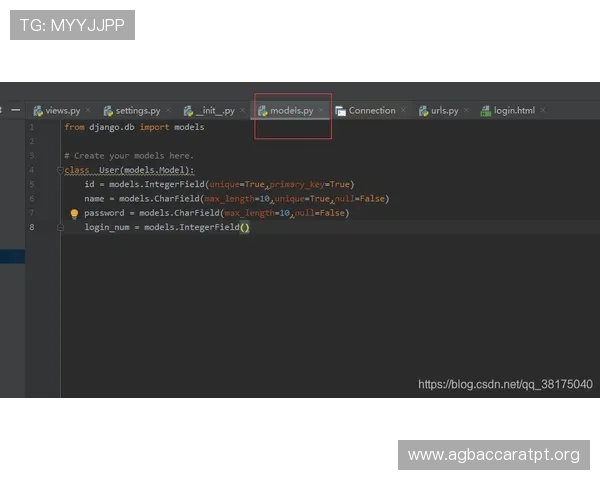This screenshot has width=600, height=480.
Task: Place cursor inside login_num IntegerField parentheses
Action: 244,228
